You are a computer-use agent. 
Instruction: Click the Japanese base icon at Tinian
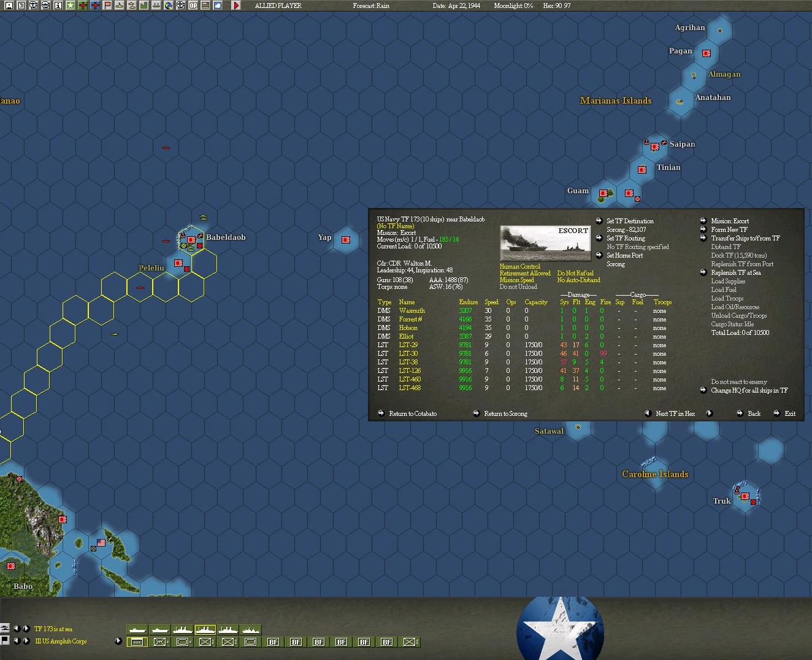pos(642,169)
